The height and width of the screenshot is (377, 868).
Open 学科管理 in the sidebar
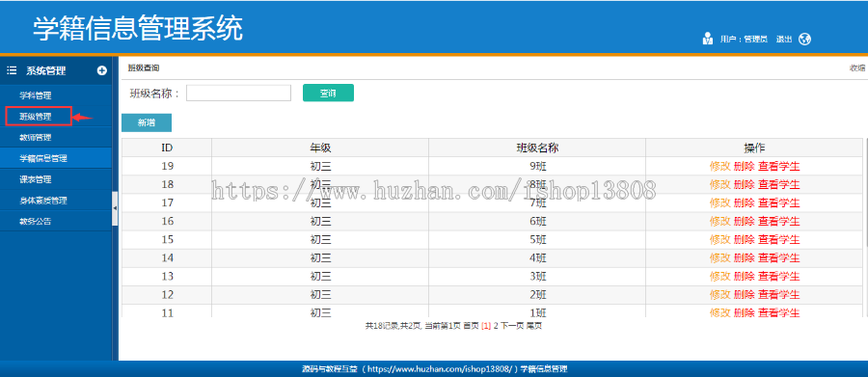point(36,95)
